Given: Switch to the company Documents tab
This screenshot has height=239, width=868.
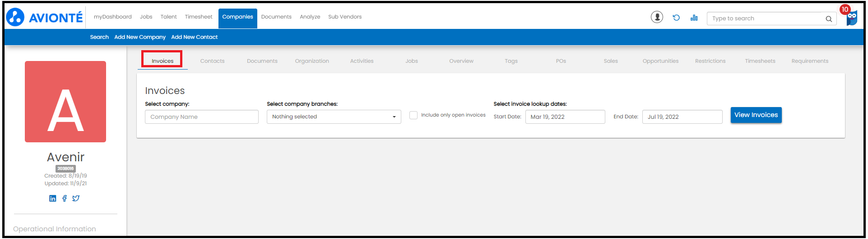Looking at the screenshot, I should 262,61.
